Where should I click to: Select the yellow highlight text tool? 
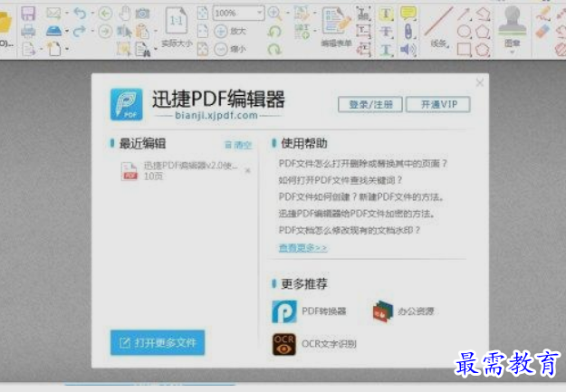pyautogui.click(x=386, y=14)
